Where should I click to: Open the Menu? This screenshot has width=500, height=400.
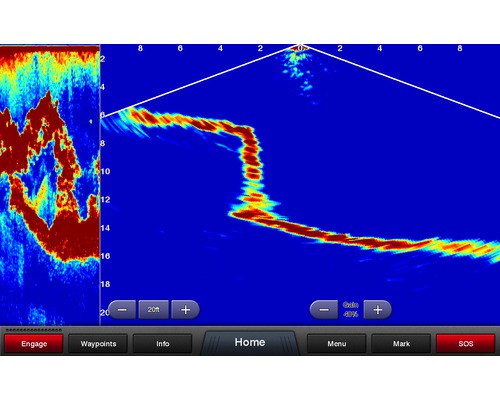336,343
